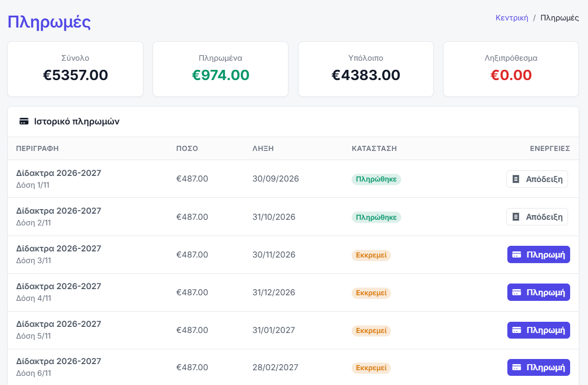Viewport: 588px width, 385px height.
Task: Click the ΕΝΕΡΓΕΙΕΣ column header
Action: click(x=550, y=148)
